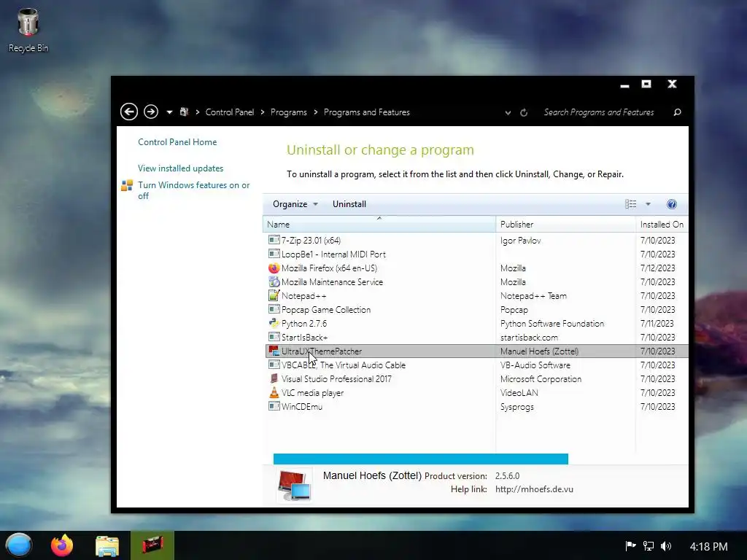Select Programs and Features breadcrumb
Viewport: 747px width, 560px height.
point(367,112)
